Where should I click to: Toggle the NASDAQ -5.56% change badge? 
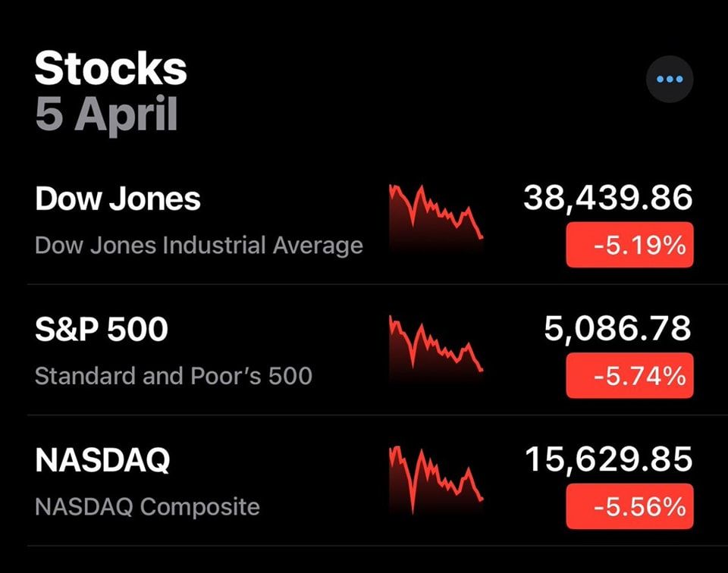tap(629, 506)
